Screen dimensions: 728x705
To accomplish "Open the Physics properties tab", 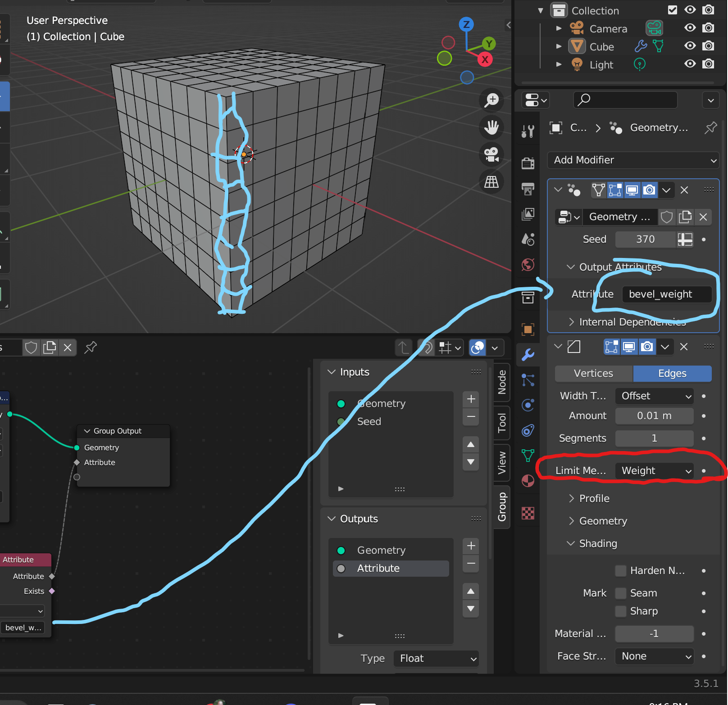I will click(x=528, y=405).
